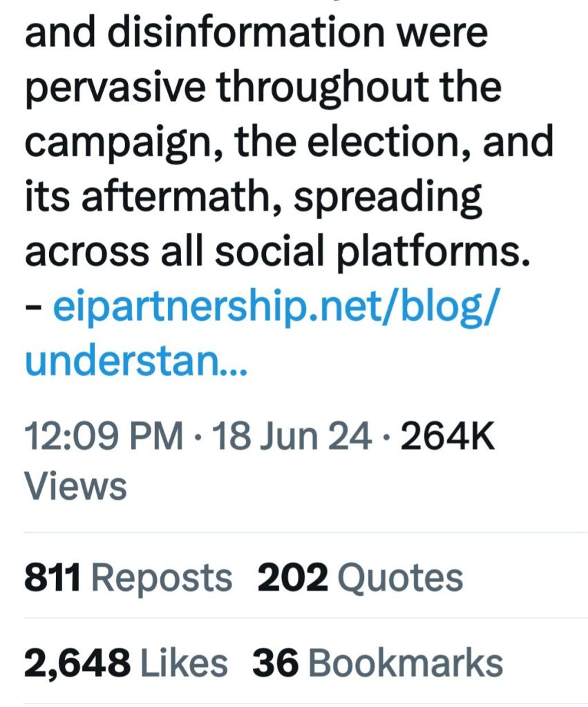Select the "Bookmarks" label
This screenshot has width=588, height=707.
(406, 663)
